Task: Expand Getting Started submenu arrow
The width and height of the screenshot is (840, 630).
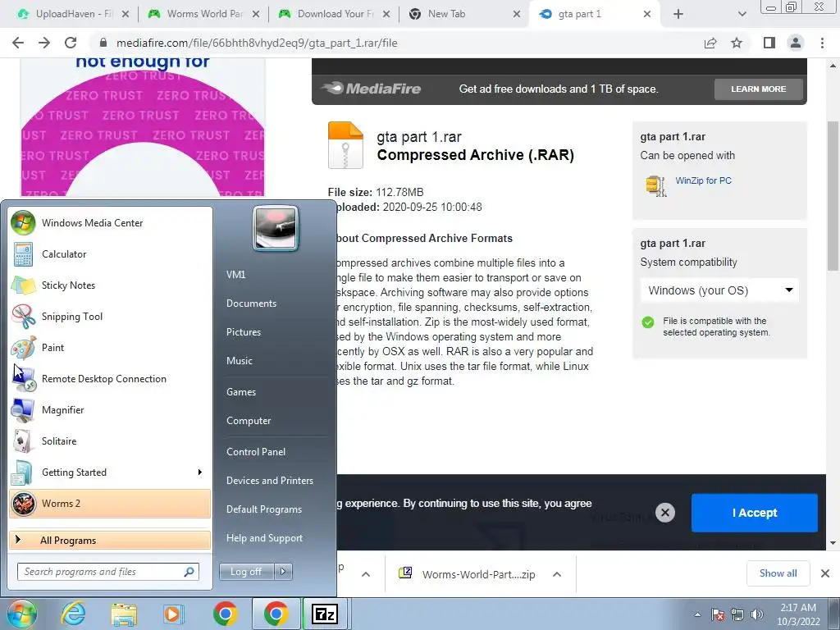Action: pyautogui.click(x=200, y=472)
